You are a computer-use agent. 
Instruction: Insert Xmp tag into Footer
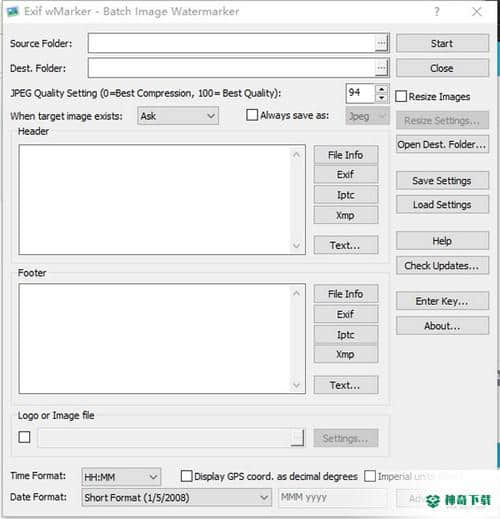[346, 354]
